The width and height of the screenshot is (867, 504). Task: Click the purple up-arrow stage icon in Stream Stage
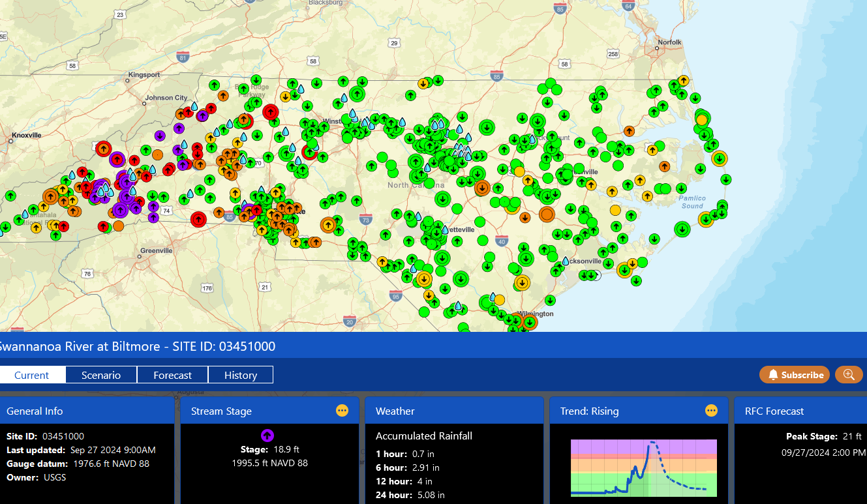[x=267, y=436]
